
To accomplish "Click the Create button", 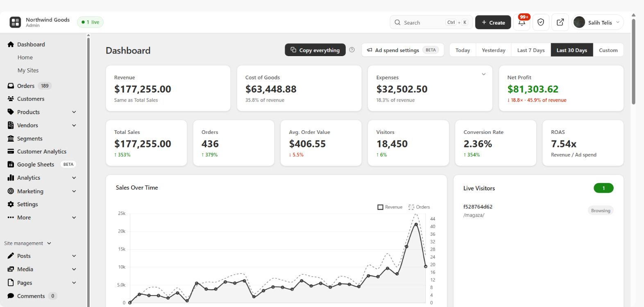I will [x=493, y=23].
